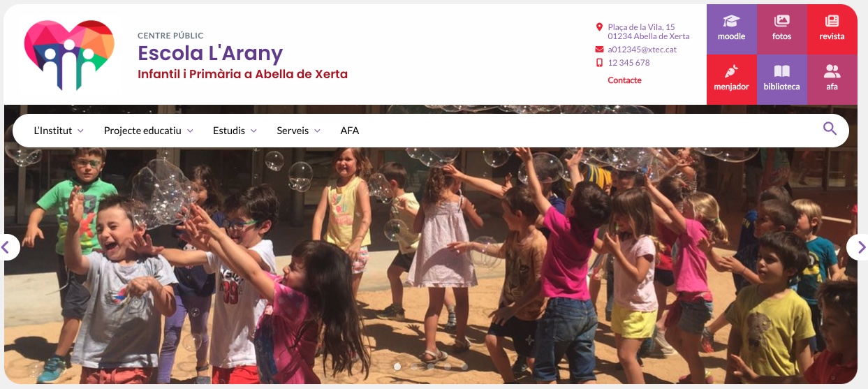The width and height of the screenshot is (868, 389).
Task: Open the Serveis menu
Action: coord(298,131)
